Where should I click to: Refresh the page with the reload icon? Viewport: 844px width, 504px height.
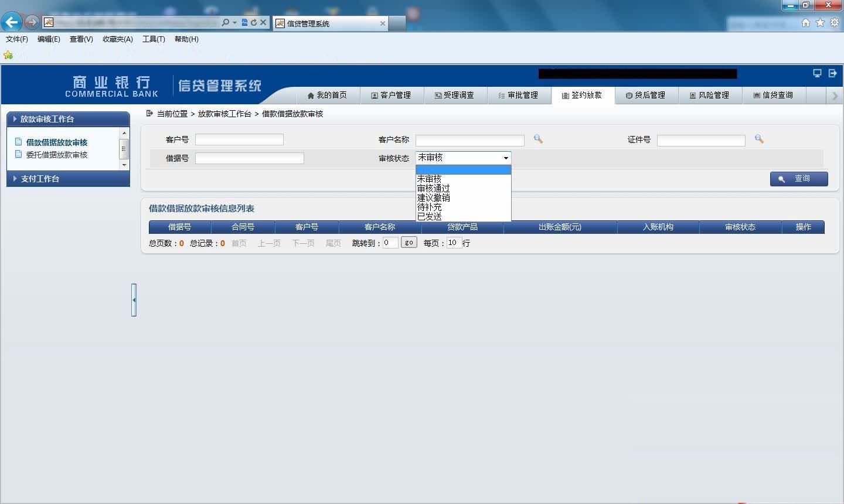(x=254, y=22)
